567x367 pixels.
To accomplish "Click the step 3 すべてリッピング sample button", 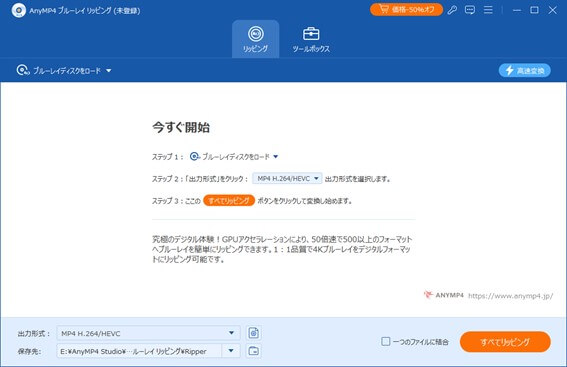I will [x=229, y=200].
